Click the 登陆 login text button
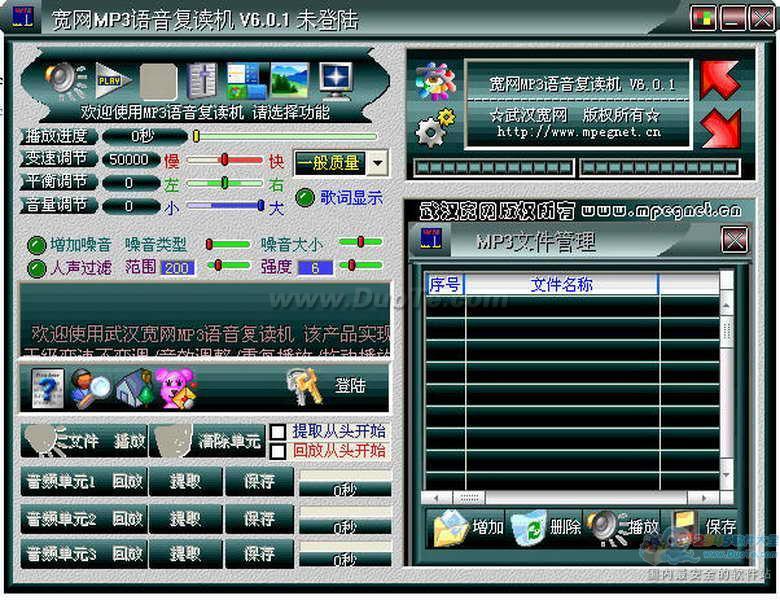Viewport: 780px width, 600px height. (x=350, y=386)
